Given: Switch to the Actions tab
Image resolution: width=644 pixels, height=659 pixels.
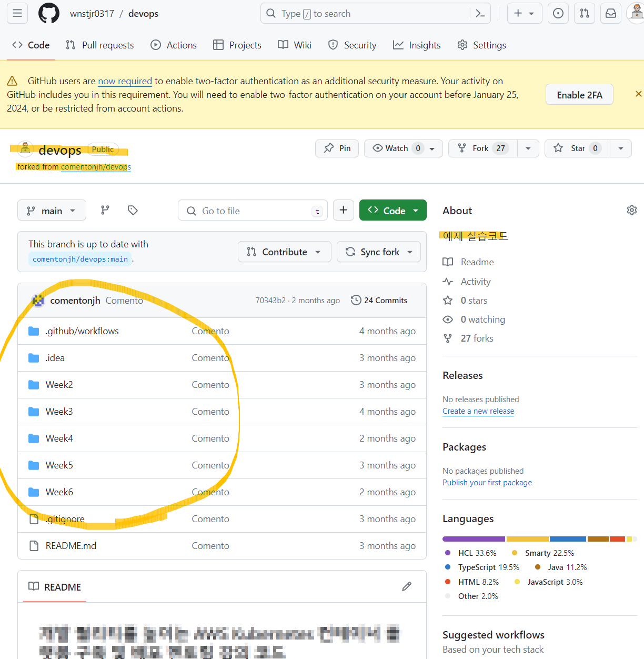Looking at the screenshot, I should (x=174, y=45).
